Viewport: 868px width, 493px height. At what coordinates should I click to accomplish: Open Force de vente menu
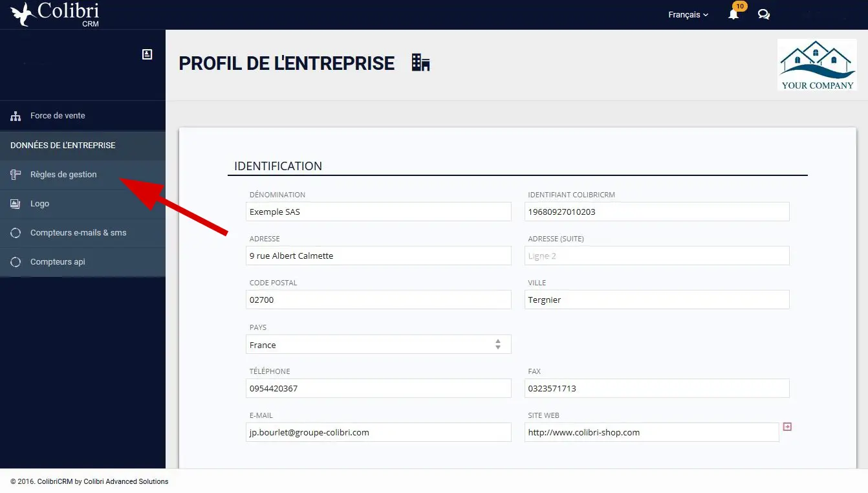[x=83, y=116]
